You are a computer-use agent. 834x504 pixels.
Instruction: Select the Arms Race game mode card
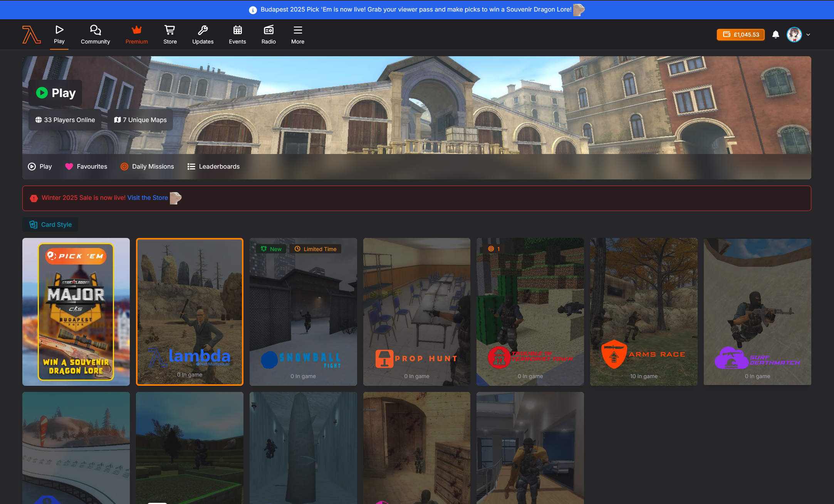coord(643,312)
